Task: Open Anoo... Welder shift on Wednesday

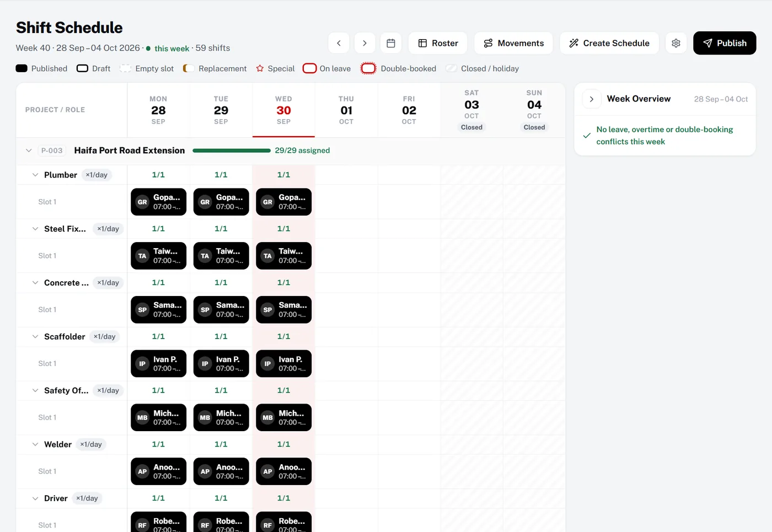Action: (x=283, y=471)
